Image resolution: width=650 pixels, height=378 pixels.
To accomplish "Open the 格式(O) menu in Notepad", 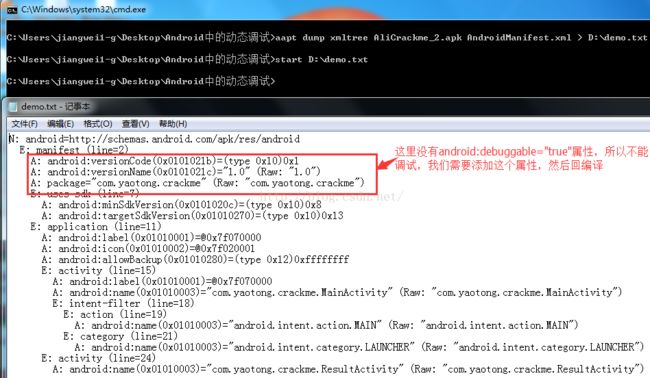I will coord(98,124).
